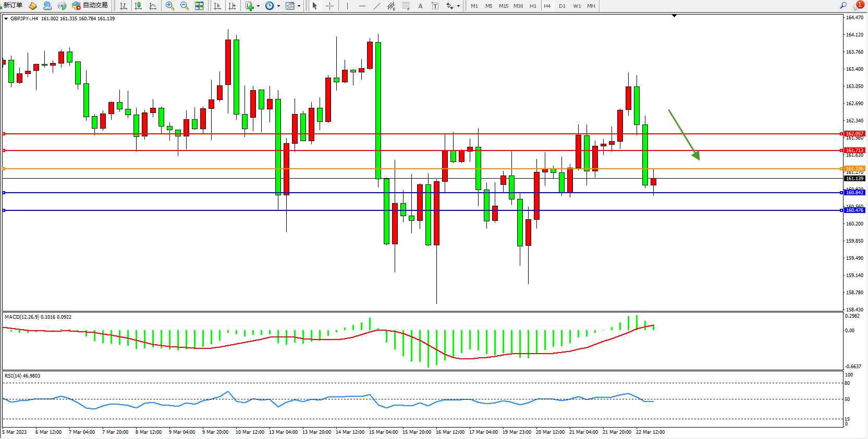Switch to the M15 timeframe

[503, 6]
